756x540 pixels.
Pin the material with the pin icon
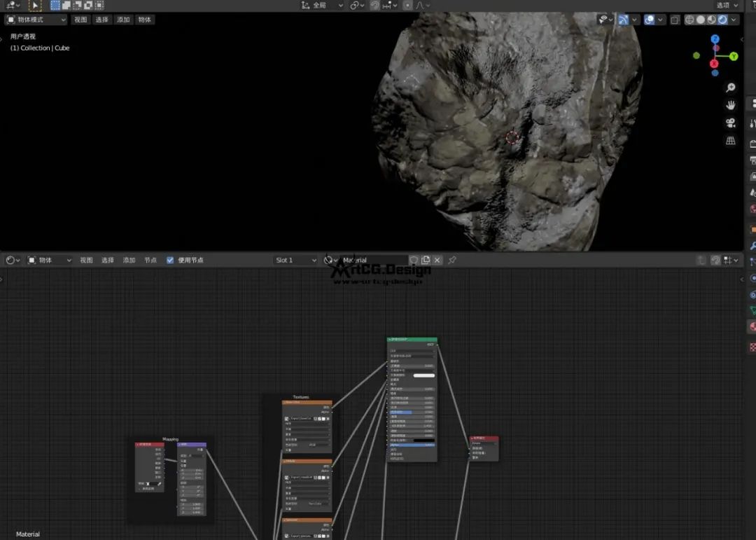452,260
